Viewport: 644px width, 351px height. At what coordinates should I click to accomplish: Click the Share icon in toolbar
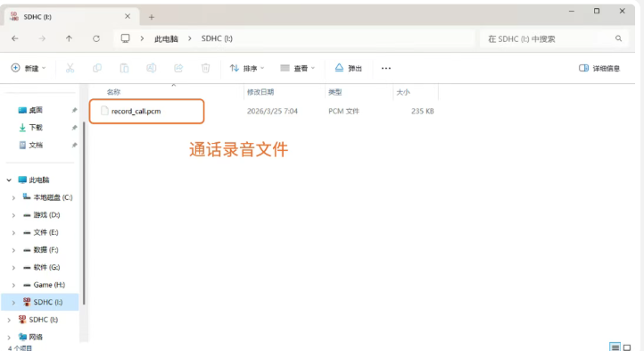178,68
